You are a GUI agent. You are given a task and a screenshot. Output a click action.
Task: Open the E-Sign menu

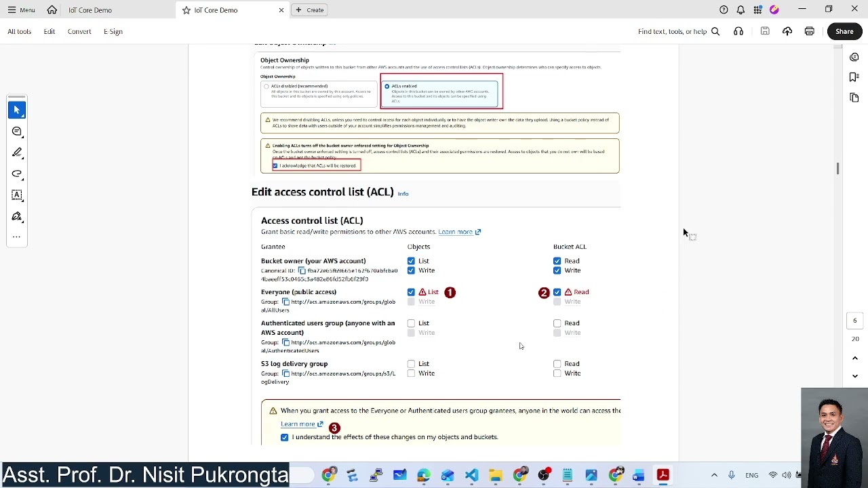pyautogui.click(x=113, y=32)
